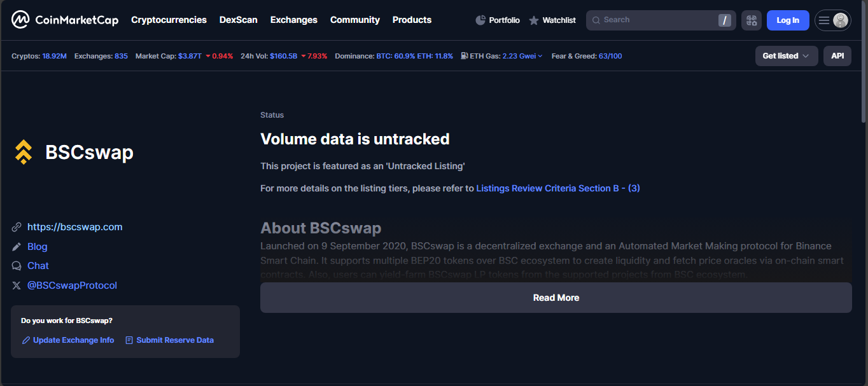The image size is (868, 386).
Task: Open the @BSCswapProtocol link
Action: pos(73,286)
